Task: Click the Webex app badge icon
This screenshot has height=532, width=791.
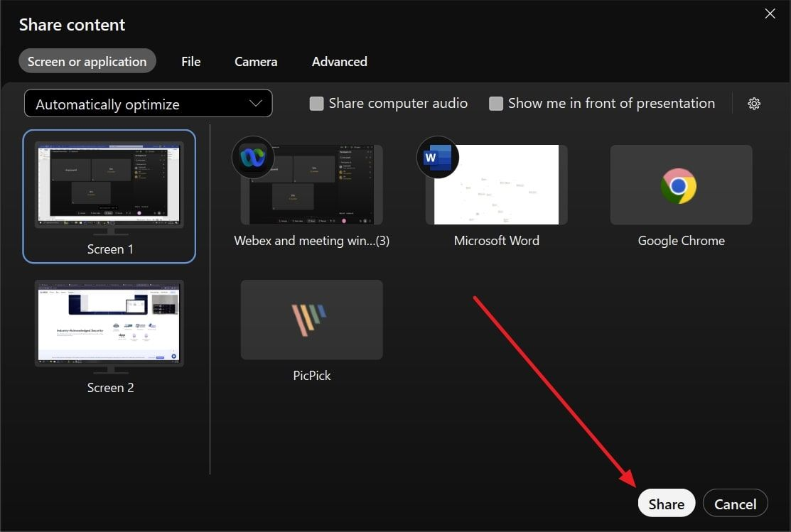Action: (x=253, y=158)
